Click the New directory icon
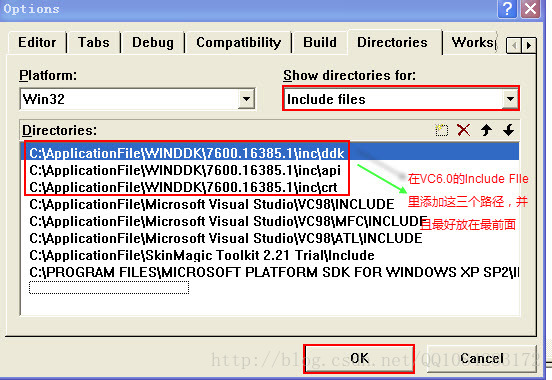The image size is (552, 380). pyautogui.click(x=441, y=130)
